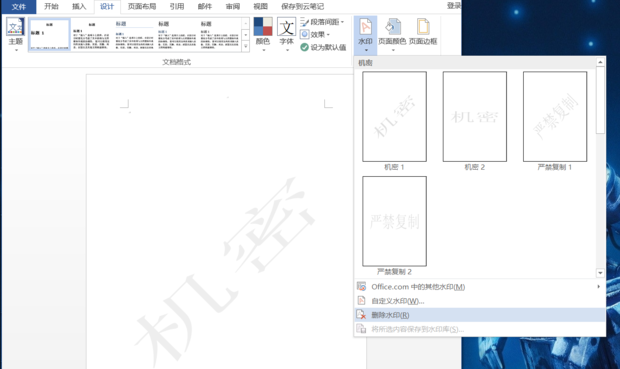Choose 删除水印 remove watermark

click(x=480, y=315)
